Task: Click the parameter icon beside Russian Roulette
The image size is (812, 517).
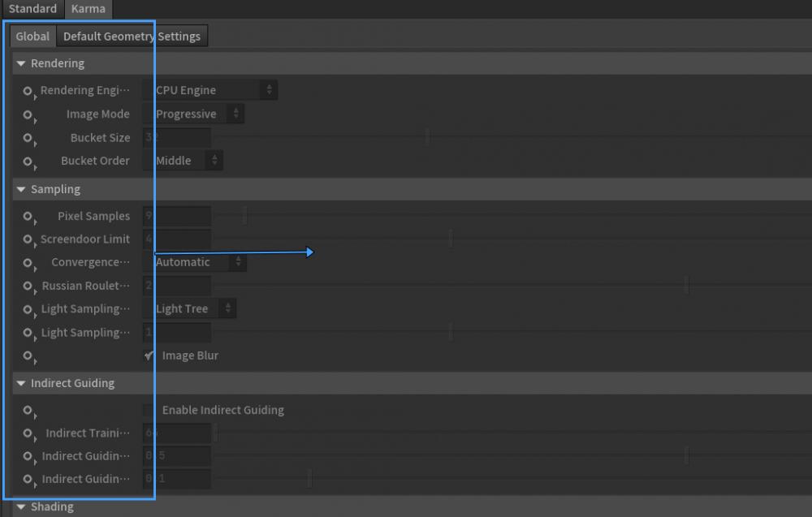Action: [28, 286]
